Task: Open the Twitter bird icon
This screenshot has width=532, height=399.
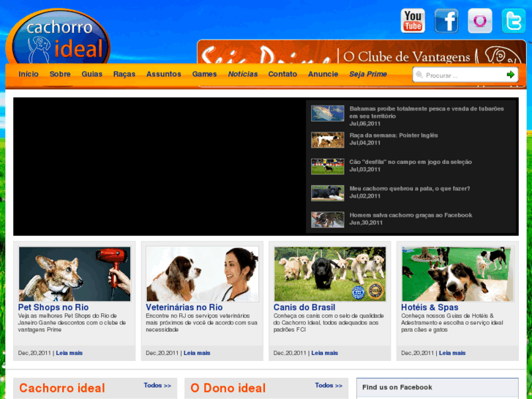Action: click(513, 20)
